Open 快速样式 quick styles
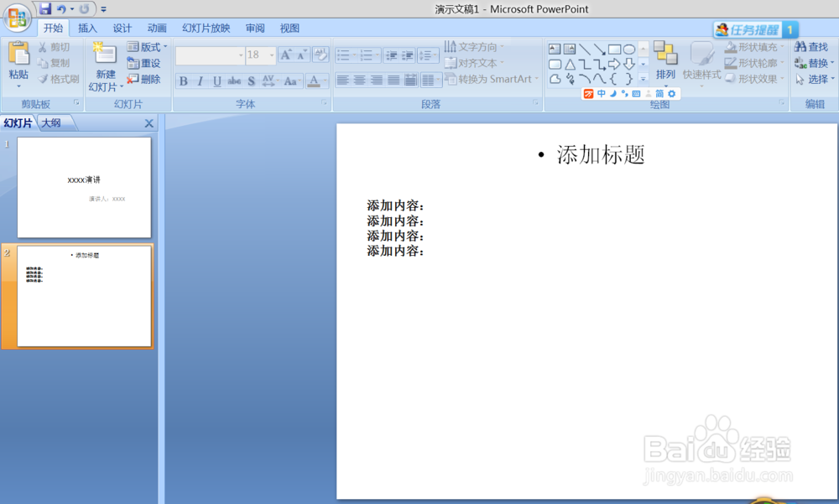The image size is (839, 504). 701,63
